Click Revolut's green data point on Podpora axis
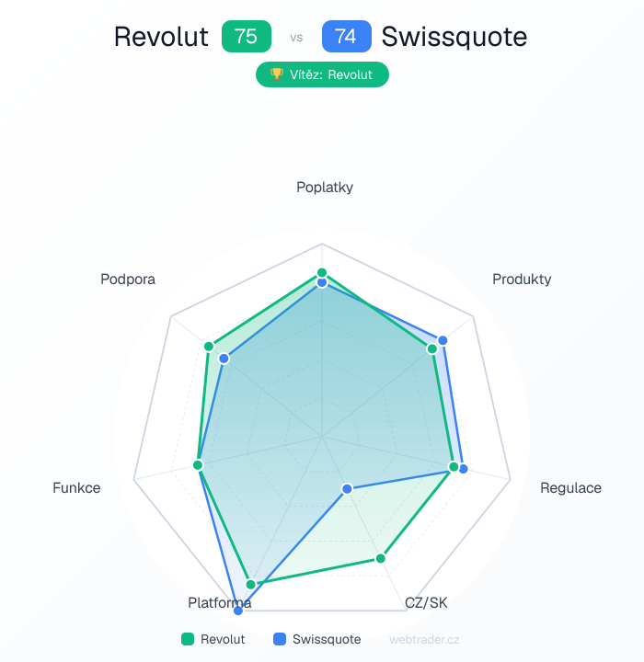 click(209, 347)
